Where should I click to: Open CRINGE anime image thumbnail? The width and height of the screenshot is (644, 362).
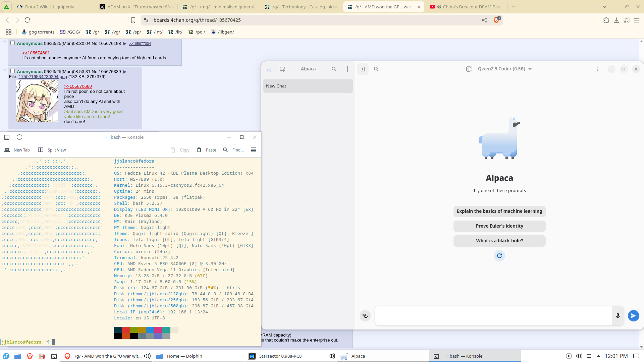(37, 101)
